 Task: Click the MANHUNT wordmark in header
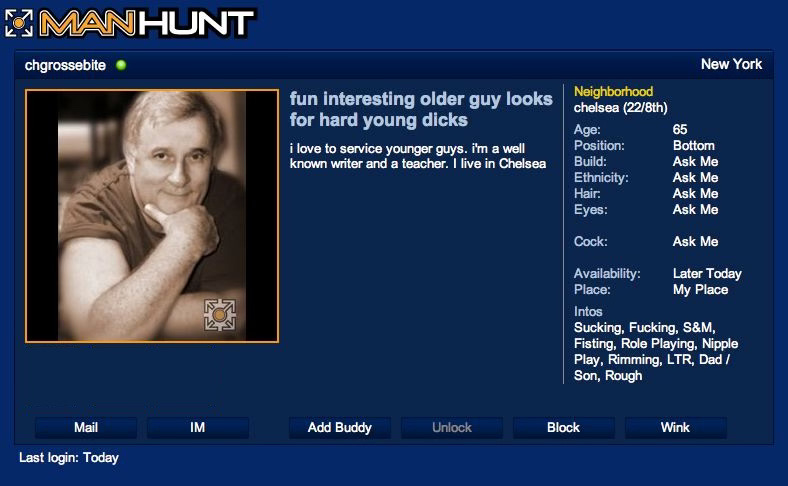pyautogui.click(x=147, y=24)
